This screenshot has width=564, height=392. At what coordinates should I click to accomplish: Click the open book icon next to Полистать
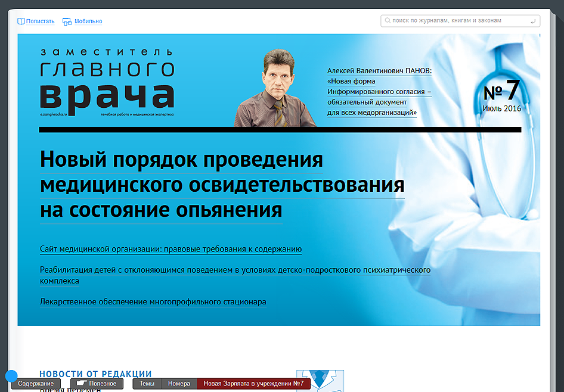[x=21, y=21]
